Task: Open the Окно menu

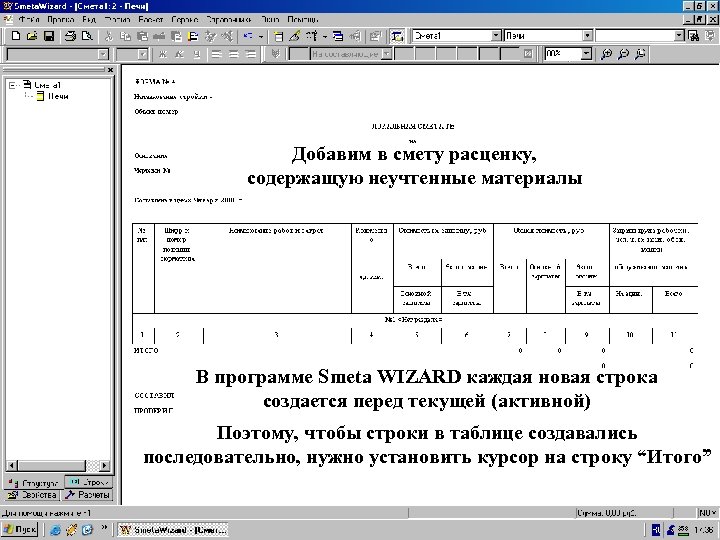Action: coord(270,19)
